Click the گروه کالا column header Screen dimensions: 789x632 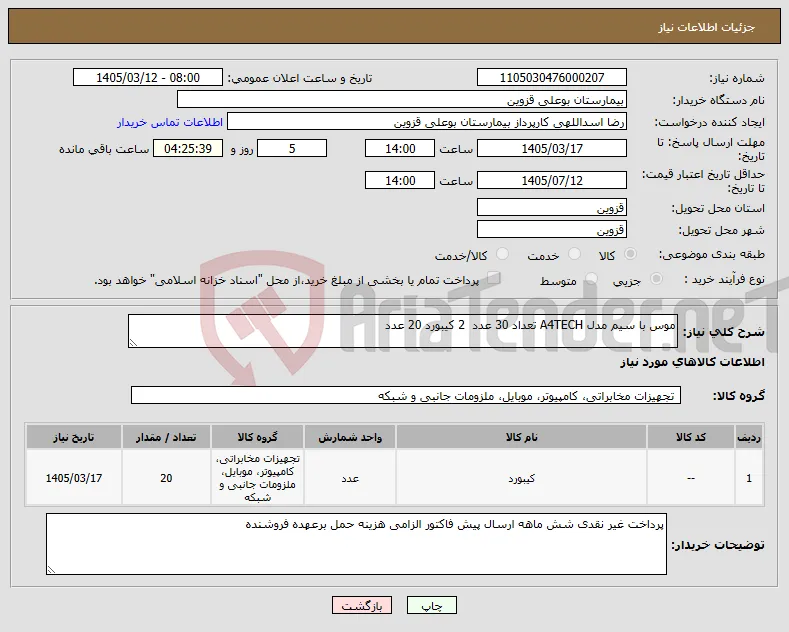pos(257,437)
